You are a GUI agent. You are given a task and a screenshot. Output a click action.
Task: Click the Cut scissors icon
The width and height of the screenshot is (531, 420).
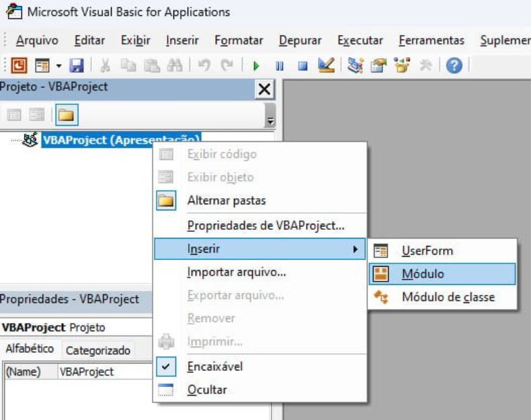[x=106, y=65]
